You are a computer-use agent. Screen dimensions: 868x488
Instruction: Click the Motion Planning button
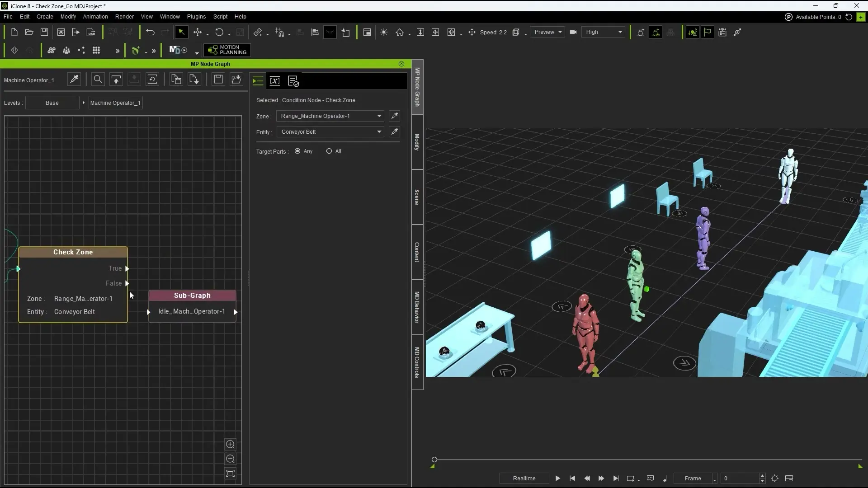tap(227, 50)
